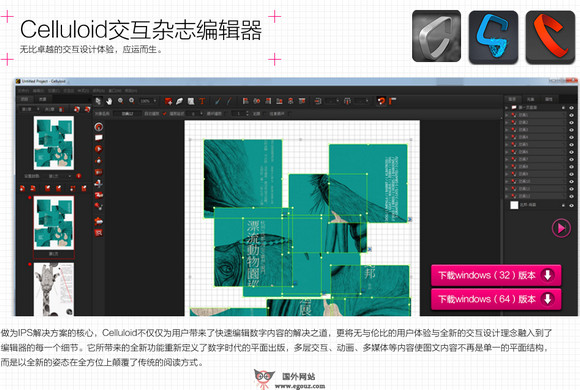Download the windows (32) version
This screenshot has width=580, height=390.
tap(496, 275)
